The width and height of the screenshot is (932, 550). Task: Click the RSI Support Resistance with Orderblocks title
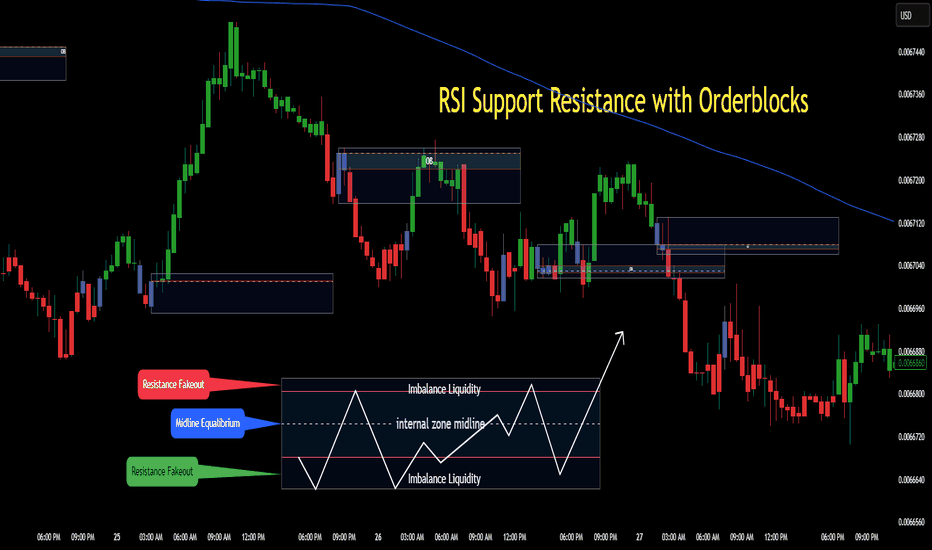(623, 101)
